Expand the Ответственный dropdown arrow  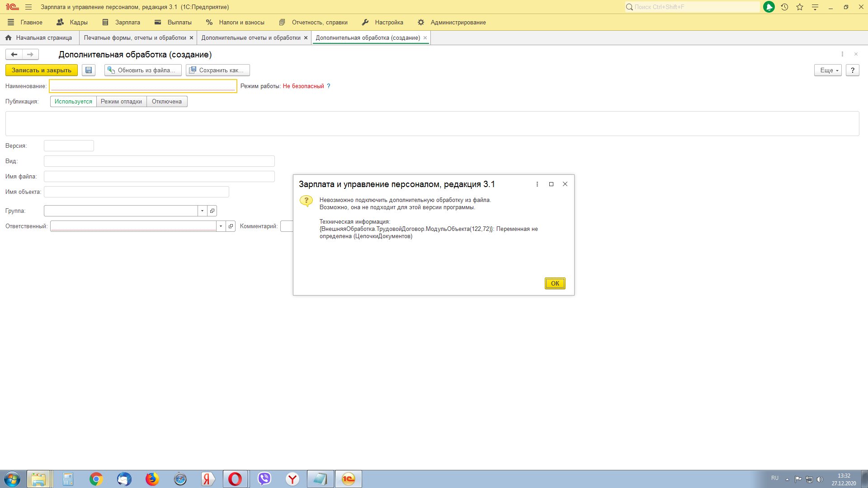pyautogui.click(x=221, y=226)
